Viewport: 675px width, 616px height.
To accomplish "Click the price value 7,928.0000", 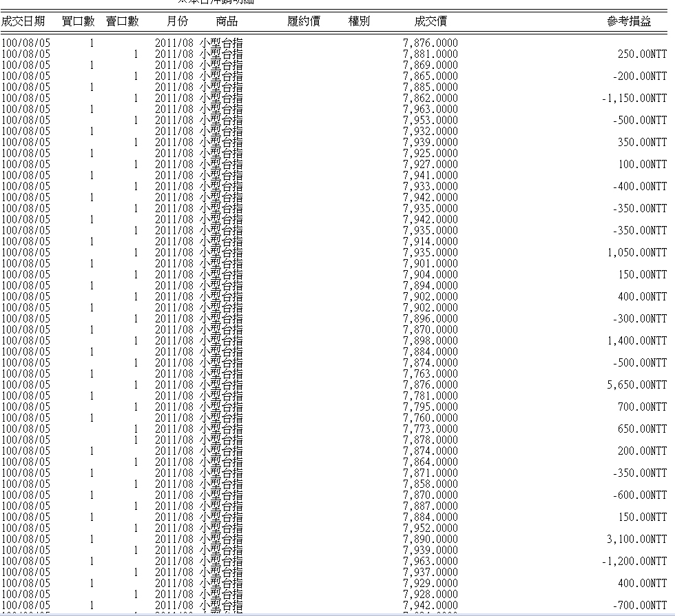I will click(430, 595).
